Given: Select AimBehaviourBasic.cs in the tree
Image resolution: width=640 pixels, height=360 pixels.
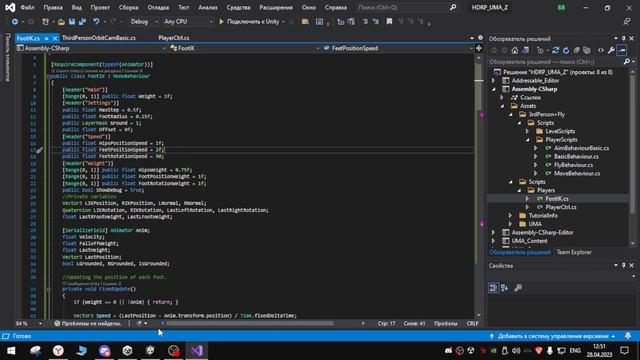Looking at the screenshot, I should click(581, 148).
